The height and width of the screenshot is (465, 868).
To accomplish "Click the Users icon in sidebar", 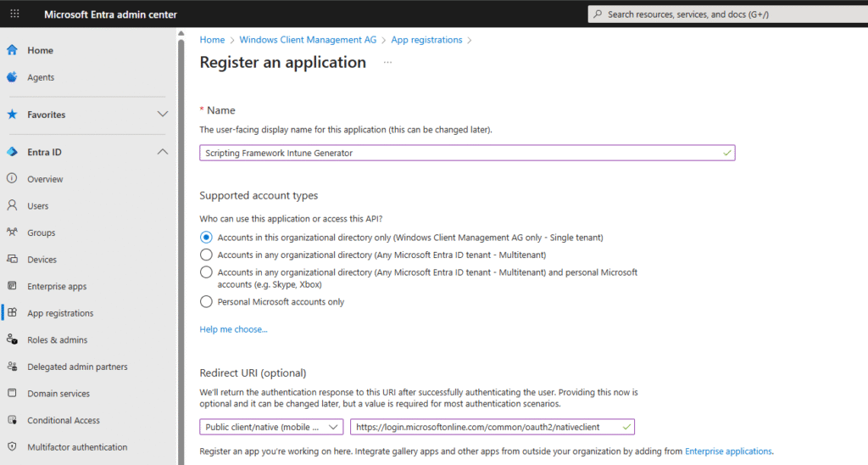I will click(12, 206).
